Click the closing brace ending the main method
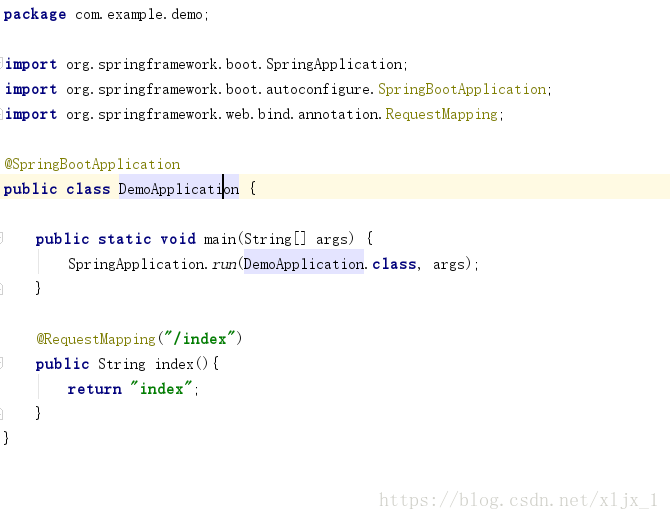 point(38,288)
